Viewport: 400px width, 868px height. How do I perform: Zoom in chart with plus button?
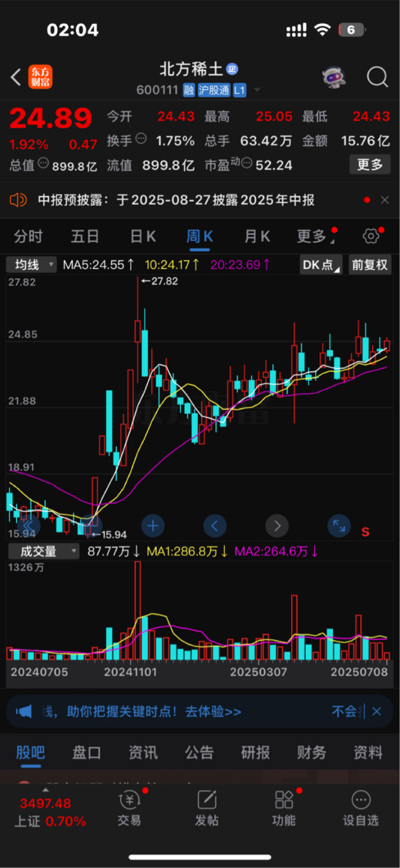click(153, 526)
